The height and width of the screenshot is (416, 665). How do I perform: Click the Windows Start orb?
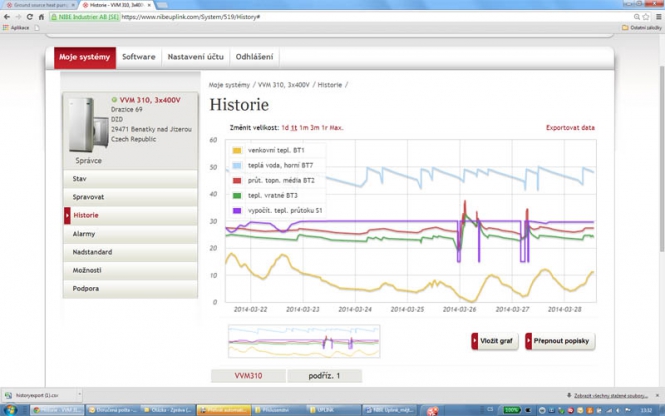[10, 410]
